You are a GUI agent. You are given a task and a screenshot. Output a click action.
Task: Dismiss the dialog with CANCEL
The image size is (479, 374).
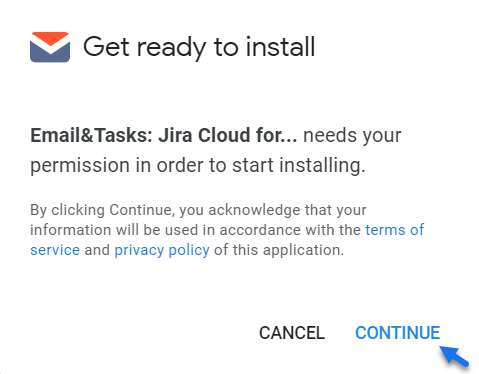pos(292,333)
